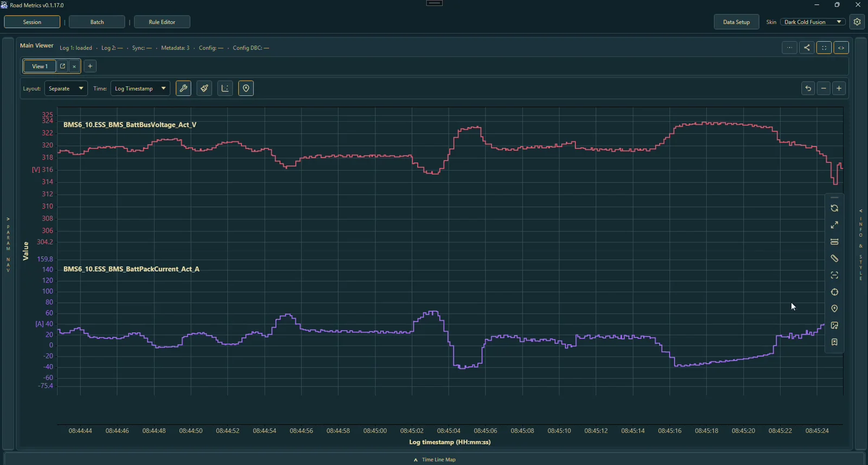Click the BattBusVoltage_Act_V signal label
Viewport: 868px width, 465px height.
pos(130,125)
